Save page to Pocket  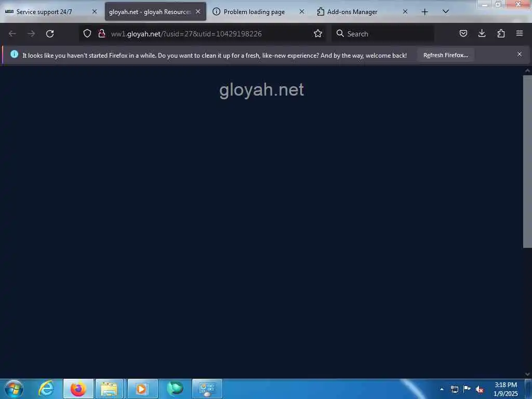point(463,34)
